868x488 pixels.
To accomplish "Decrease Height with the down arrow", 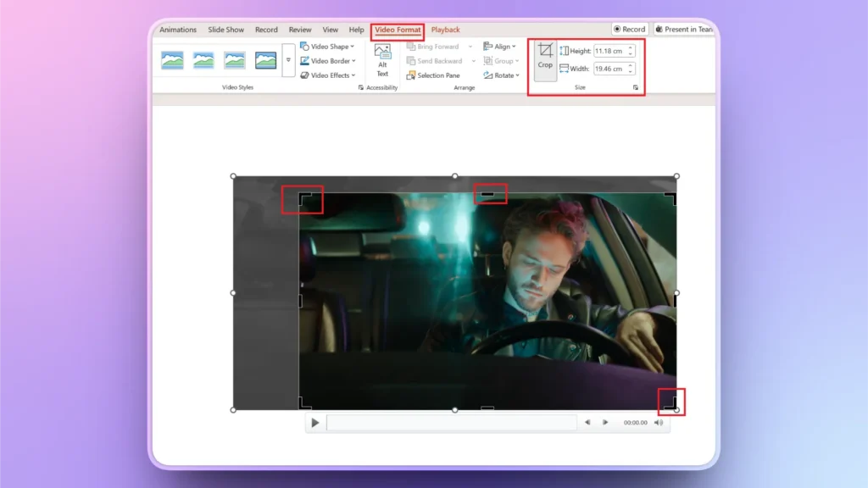I will [x=631, y=53].
